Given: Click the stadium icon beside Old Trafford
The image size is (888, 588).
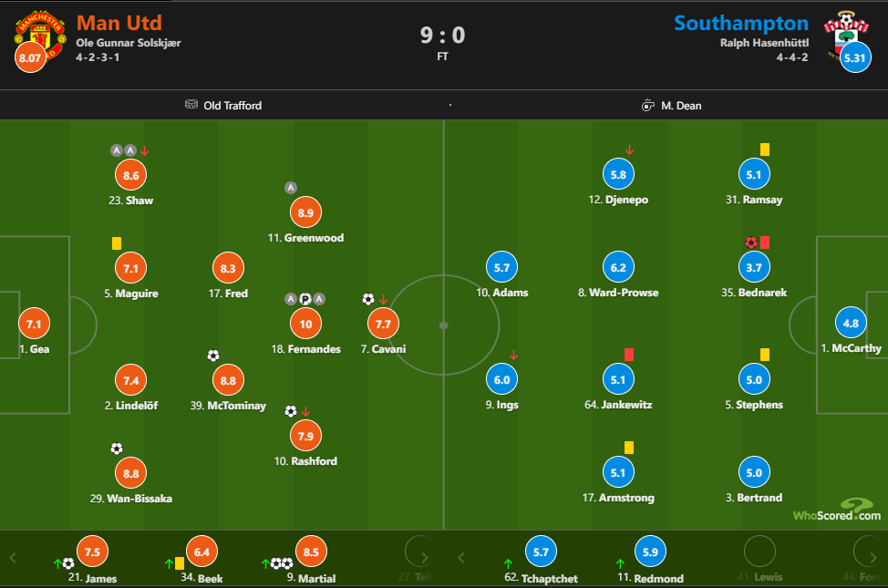Looking at the screenshot, I should coord(191,105).
